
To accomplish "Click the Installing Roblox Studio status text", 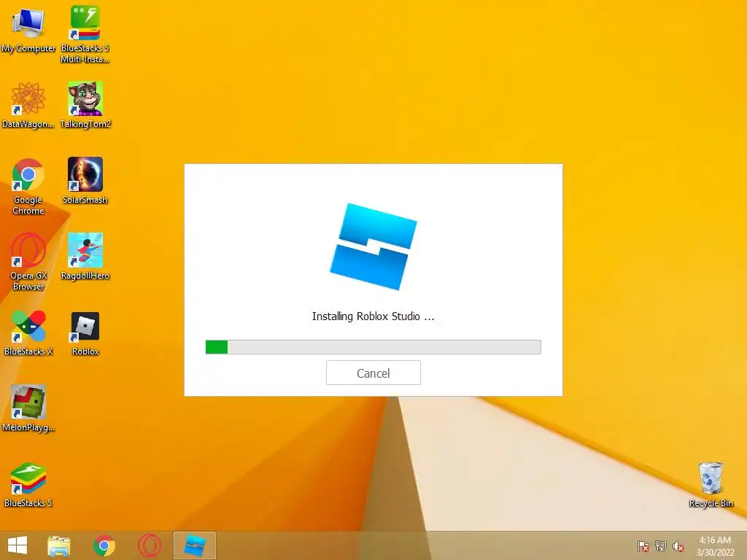I will [x=373, y=316].
